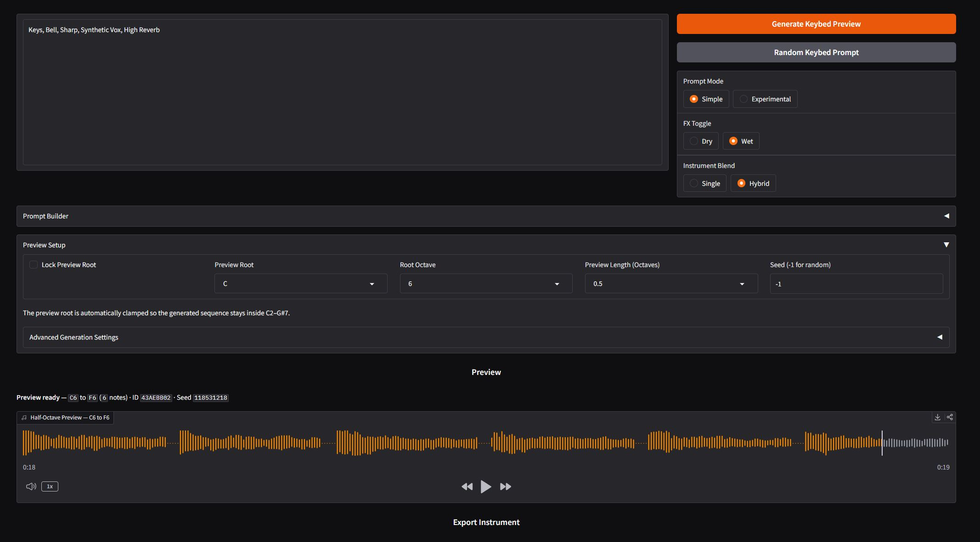Click the 0:18 current time
Viewport: 980px width, 542px height.
(x=29, y=467)
